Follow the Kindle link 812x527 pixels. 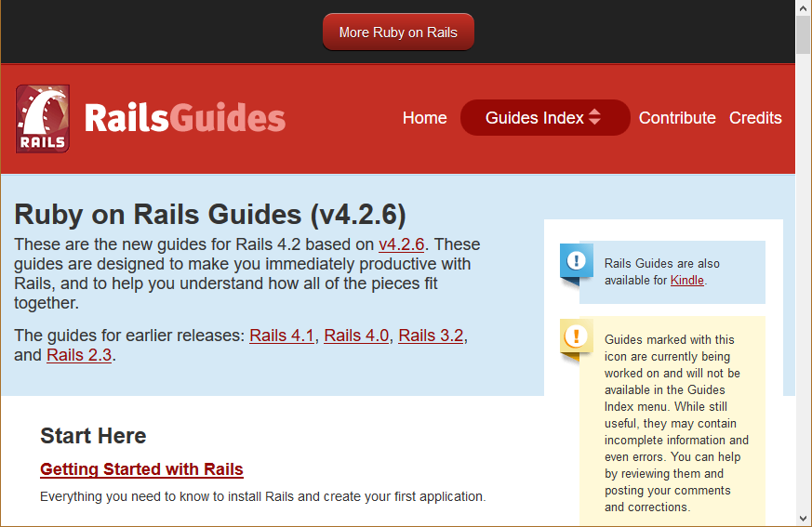click(687, 280)
